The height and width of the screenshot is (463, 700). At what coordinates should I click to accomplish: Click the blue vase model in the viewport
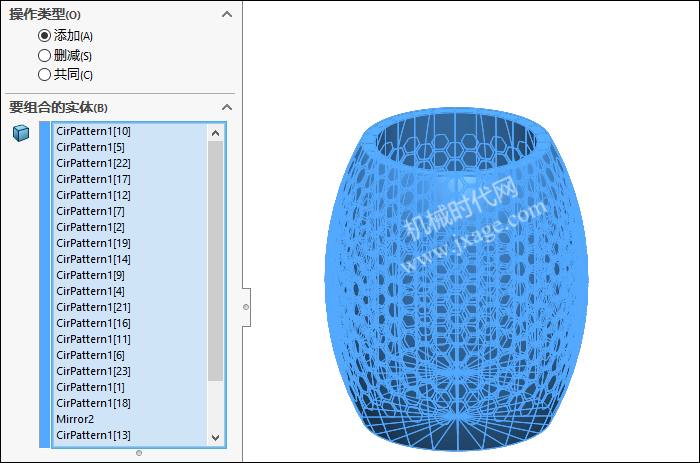[x=457, y=279]
